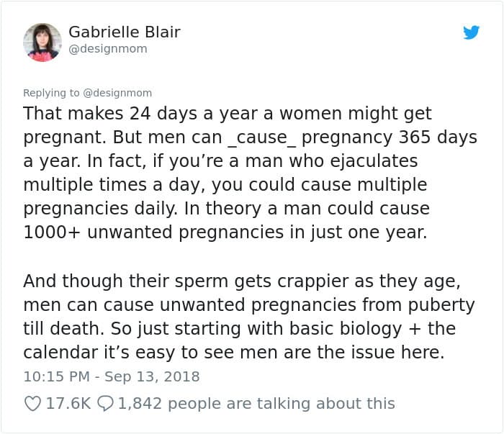Click the word "_cause_" in the tweet

pyautogui.click(x=261, y=137)
